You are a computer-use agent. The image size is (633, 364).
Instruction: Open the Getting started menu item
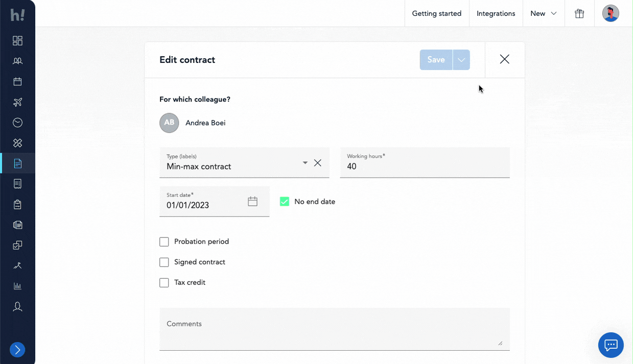point(436,14)
